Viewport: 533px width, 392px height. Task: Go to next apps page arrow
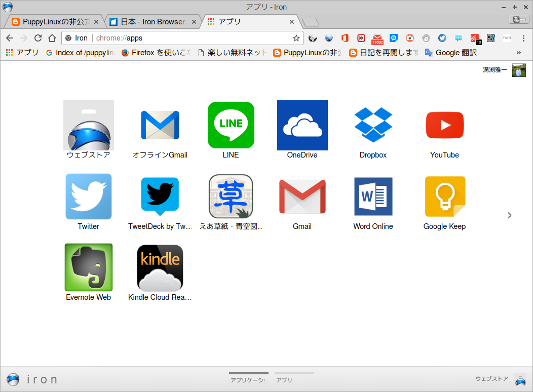click(x=509, y=215)
